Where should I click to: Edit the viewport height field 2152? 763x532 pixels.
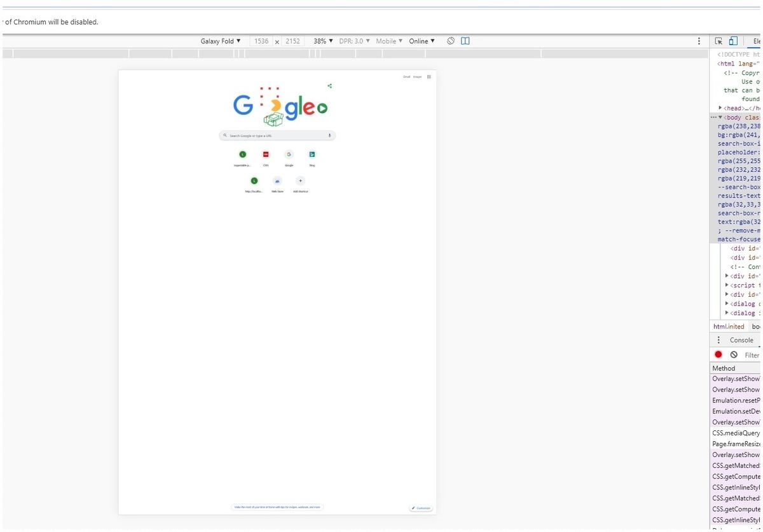(292, 41)
